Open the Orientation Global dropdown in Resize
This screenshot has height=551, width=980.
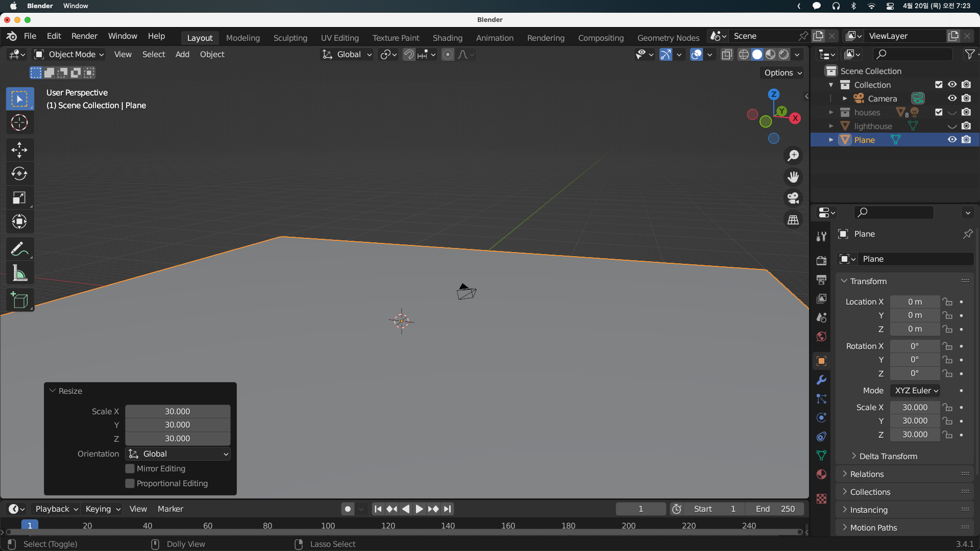[x=178, y=454]
